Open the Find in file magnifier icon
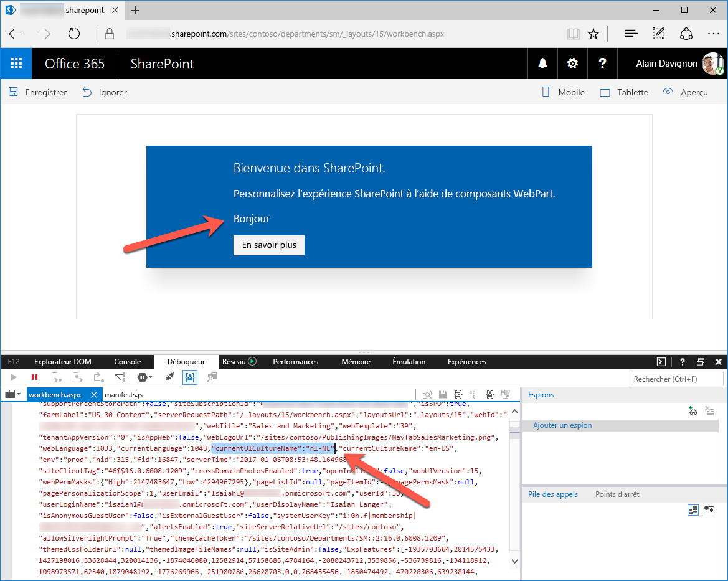This screenshot has height=581, width=728. coord(427,395)
